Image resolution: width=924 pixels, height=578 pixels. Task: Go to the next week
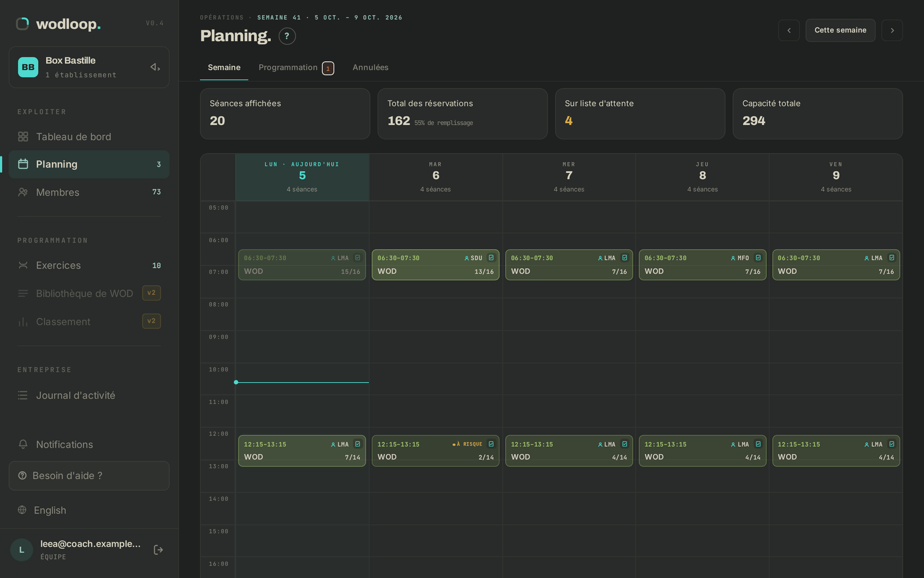point(892,30)
